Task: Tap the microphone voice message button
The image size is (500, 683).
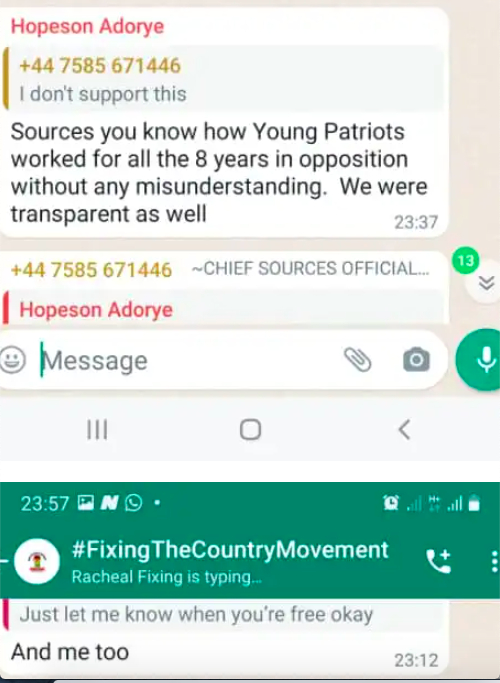Action: 480,360
